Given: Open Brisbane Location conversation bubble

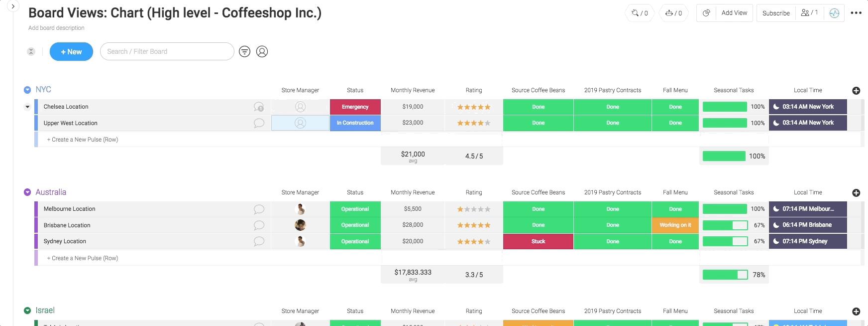Looking at the screenshot, I should click(259, 225).
